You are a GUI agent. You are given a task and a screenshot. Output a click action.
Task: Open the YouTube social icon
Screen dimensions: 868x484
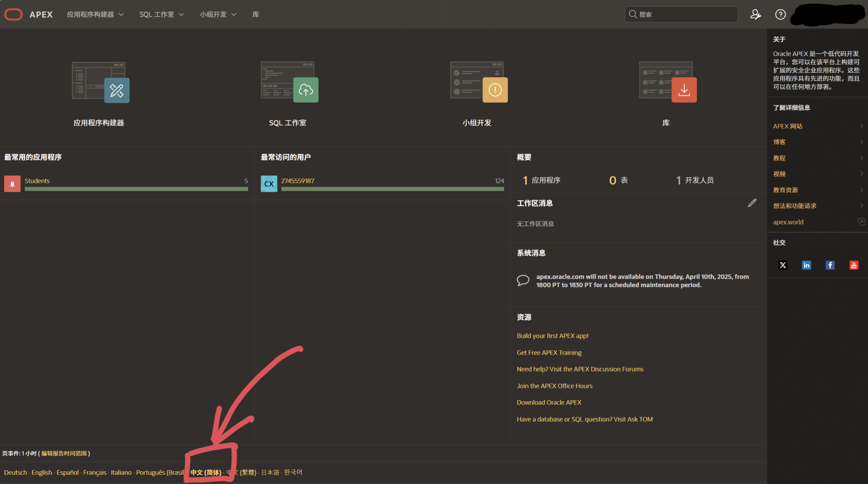854,265
